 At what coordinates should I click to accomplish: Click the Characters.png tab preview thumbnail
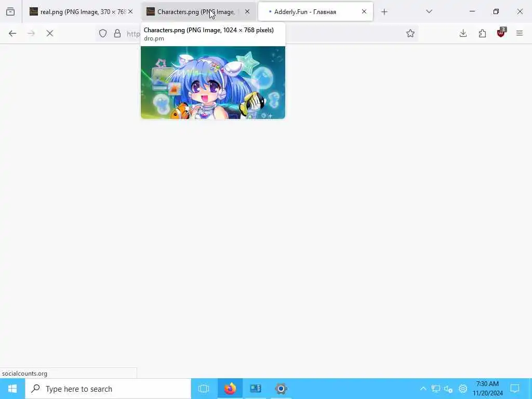click(213, 83)
